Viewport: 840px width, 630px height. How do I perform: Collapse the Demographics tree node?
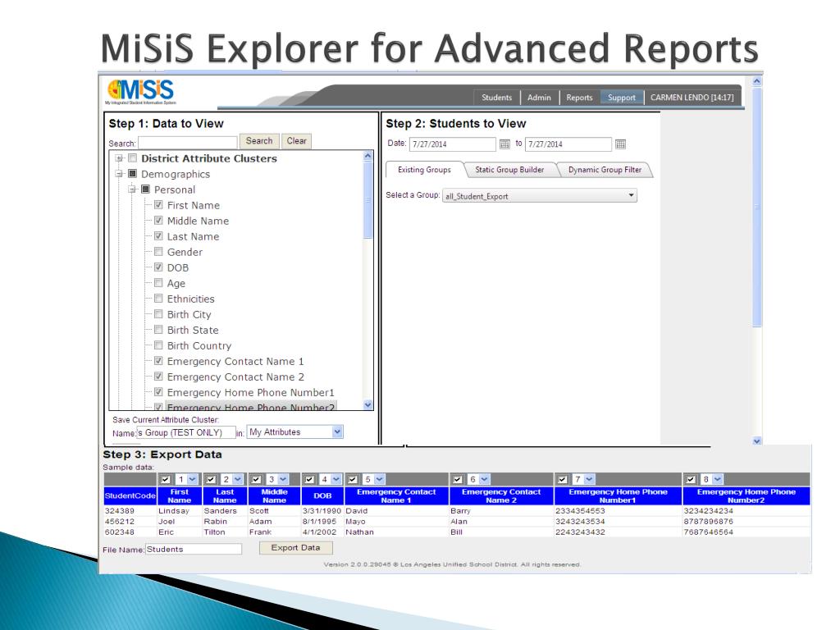pos(119,174)
